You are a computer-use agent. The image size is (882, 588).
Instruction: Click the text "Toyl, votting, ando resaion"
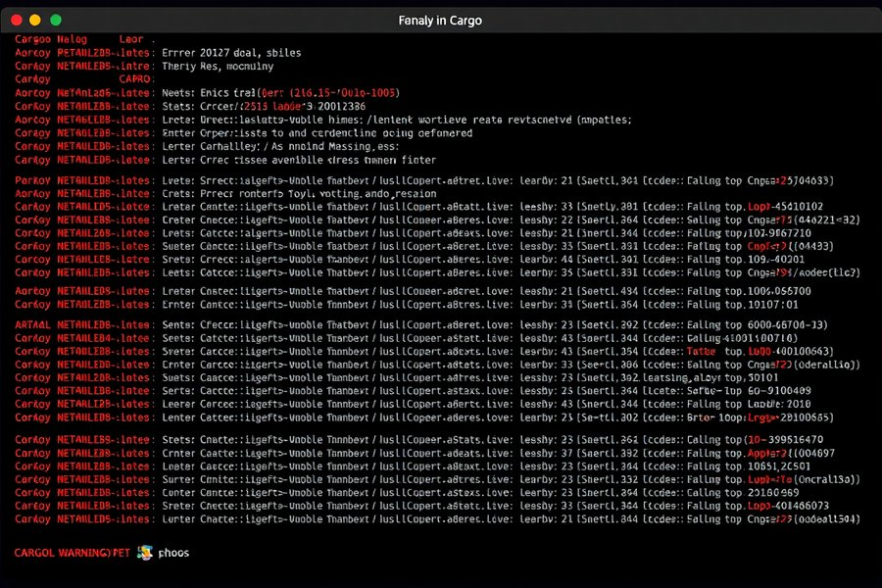click(363, 194)
